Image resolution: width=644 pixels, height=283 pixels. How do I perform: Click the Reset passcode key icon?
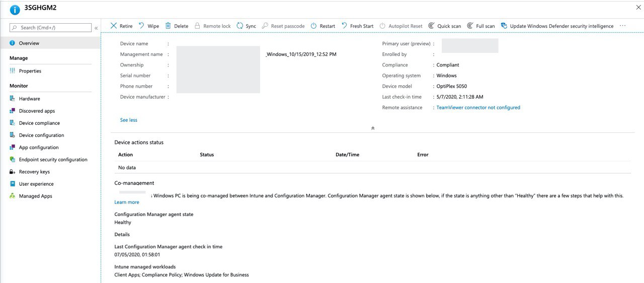coord(265,26)
